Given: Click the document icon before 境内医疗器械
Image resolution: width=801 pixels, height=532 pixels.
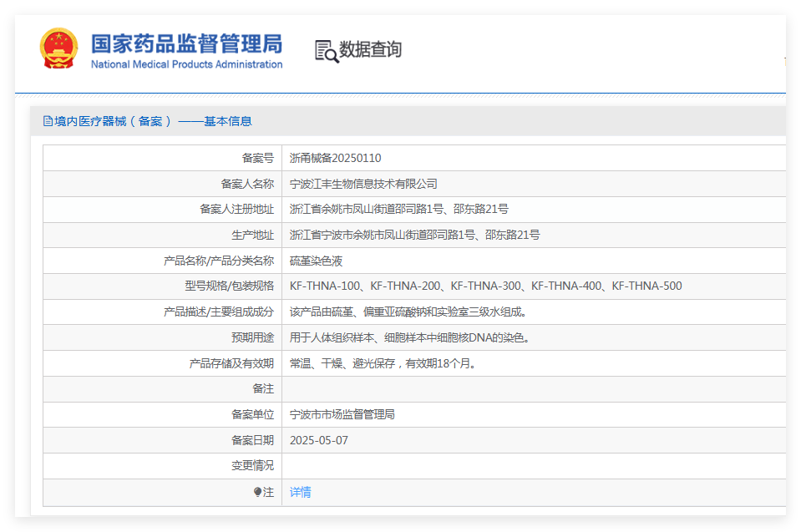Looking at the screenshot, I should click(x=48, y=121).
